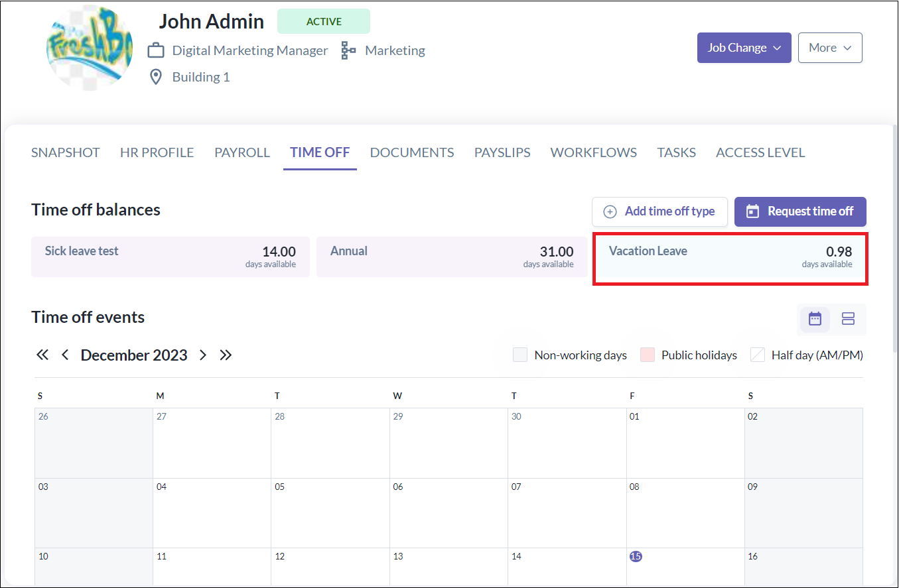Select the calendar cell for 13
The image size is (899, 588).
pos(449,567)
